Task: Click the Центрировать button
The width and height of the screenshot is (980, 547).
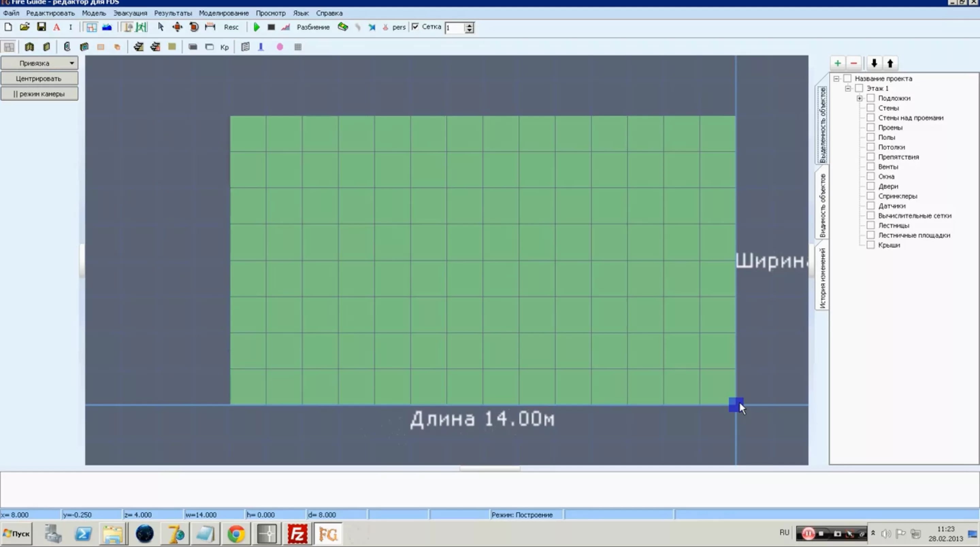Action: (39, 79)
